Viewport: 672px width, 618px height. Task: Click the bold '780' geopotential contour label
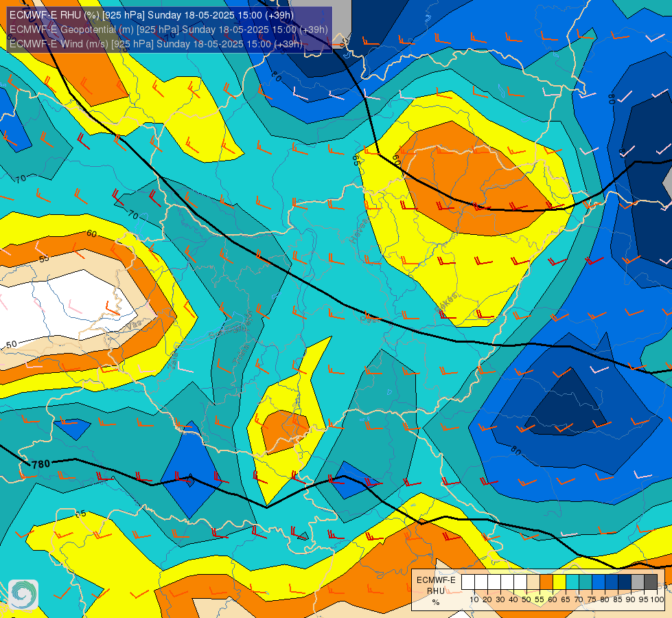pyautogui.click(x=41, y=464)
